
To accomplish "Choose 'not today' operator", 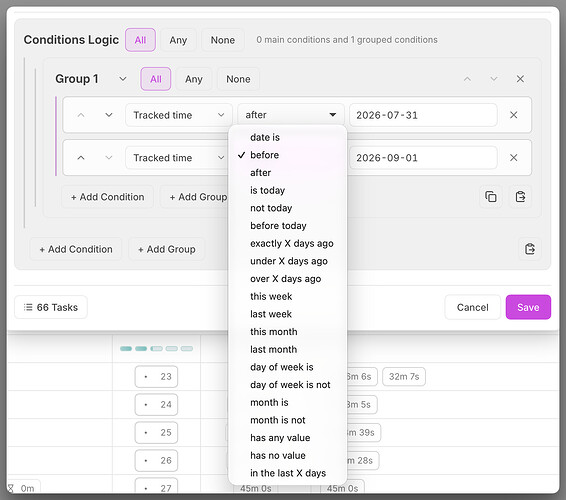I will 288,208.
